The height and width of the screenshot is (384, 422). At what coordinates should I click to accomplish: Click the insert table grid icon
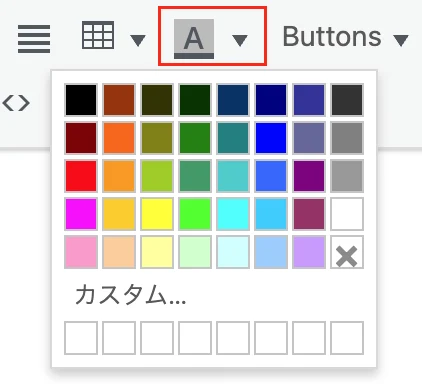pyautogui.click(x=98, y=35)
